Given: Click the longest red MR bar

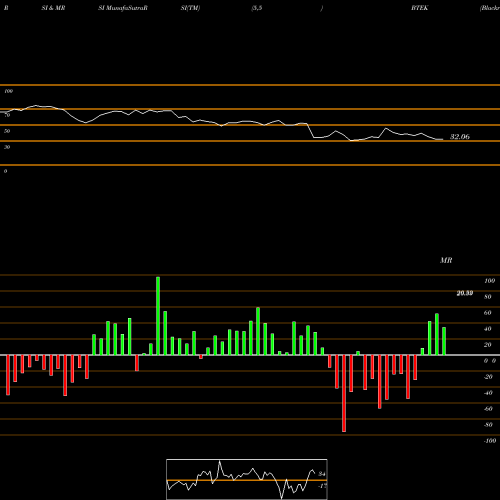Looking at the screenshot, I should [344, 393].
